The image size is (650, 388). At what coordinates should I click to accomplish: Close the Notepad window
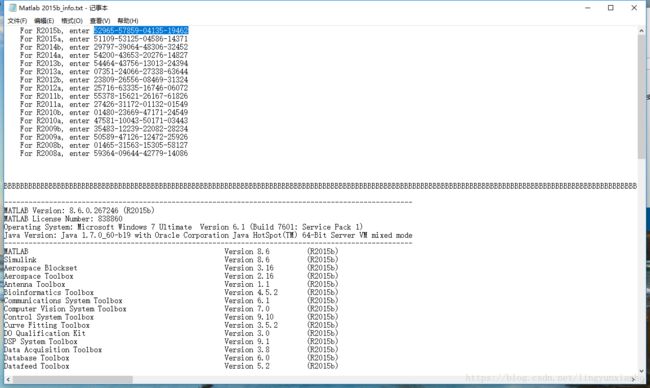tap(634, 8)
